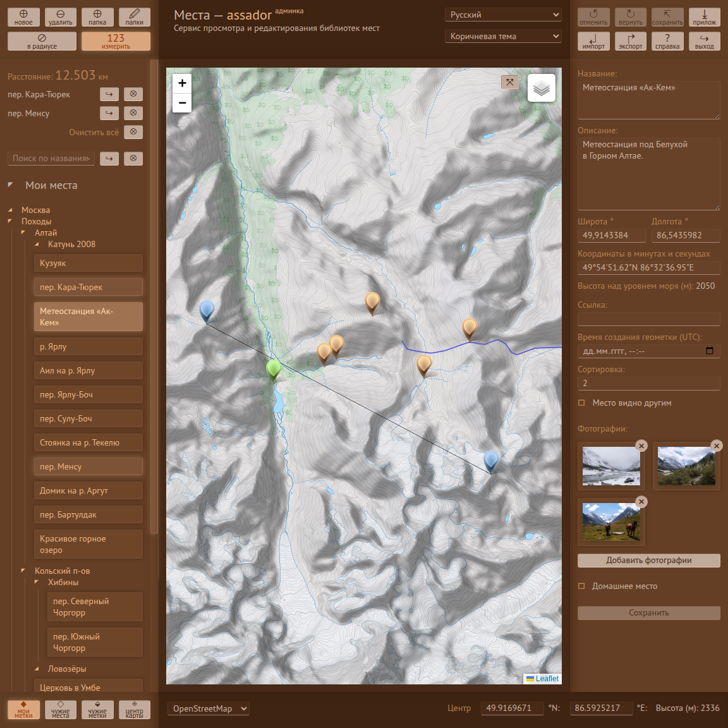This screenshot has width=728, height=728.
Task: Select place 'Аил на р. Ярлу'
Action: [x=88, y=370]
